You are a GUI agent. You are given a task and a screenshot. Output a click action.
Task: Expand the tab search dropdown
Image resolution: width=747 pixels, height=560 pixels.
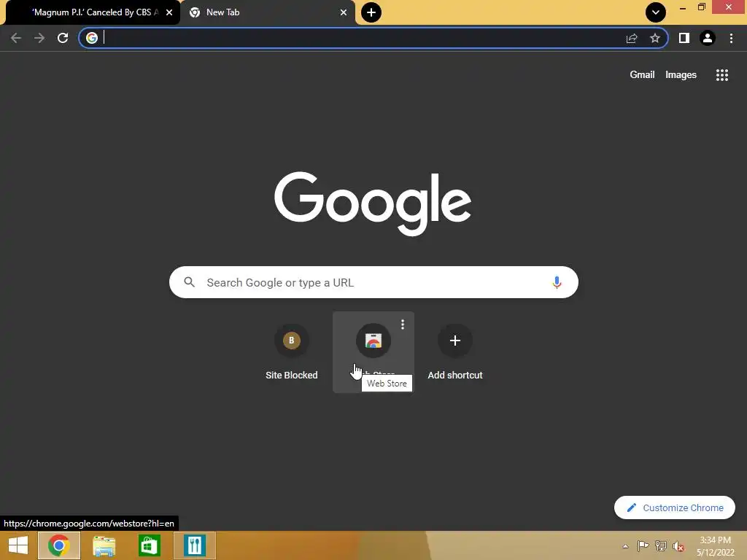coord(656,12)
